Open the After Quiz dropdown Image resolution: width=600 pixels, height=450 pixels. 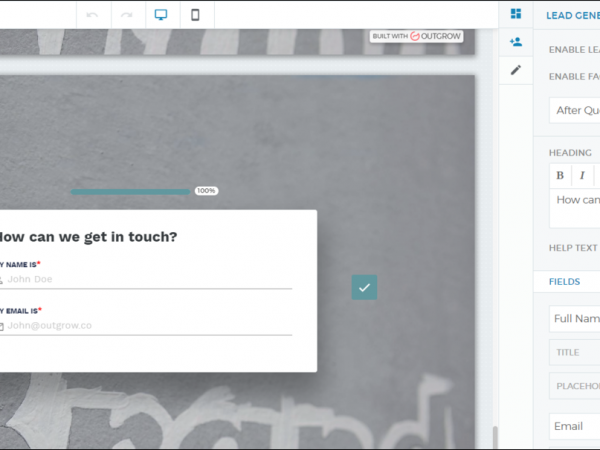point(575,110)
